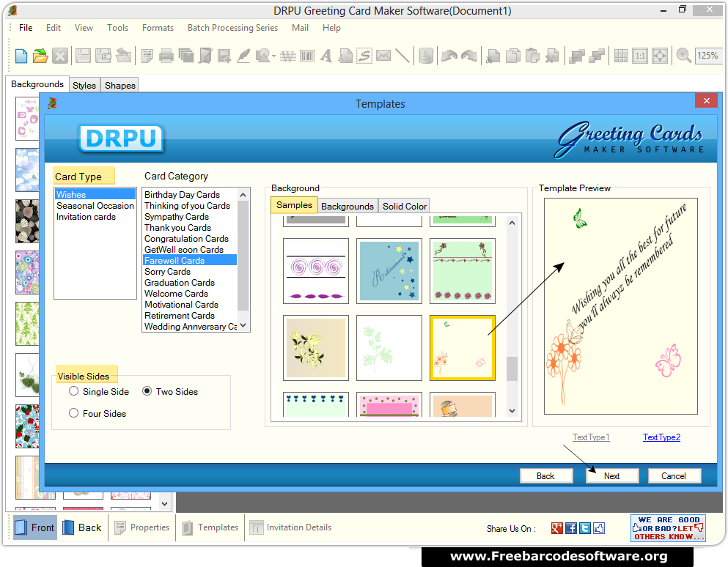Click the Cut scissors icon

pos(493,56)
